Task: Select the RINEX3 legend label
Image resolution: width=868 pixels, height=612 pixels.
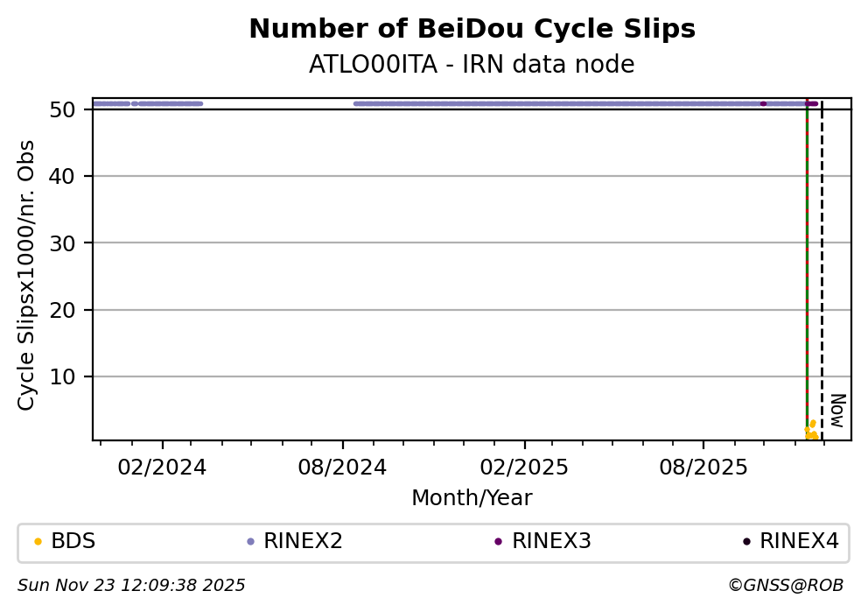Action: click(551, 542)
